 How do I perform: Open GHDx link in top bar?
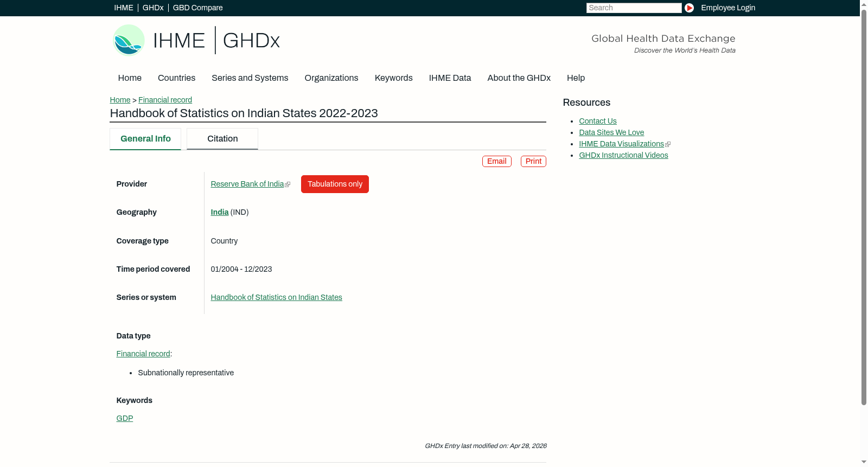click(153, 8)
